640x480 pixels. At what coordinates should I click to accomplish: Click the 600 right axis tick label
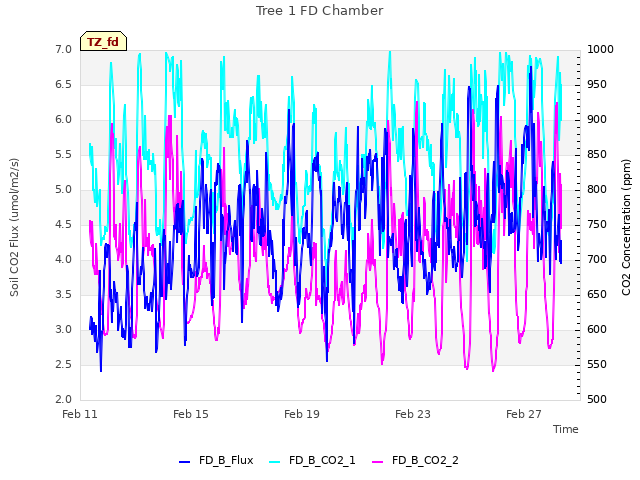coord(597,330)
